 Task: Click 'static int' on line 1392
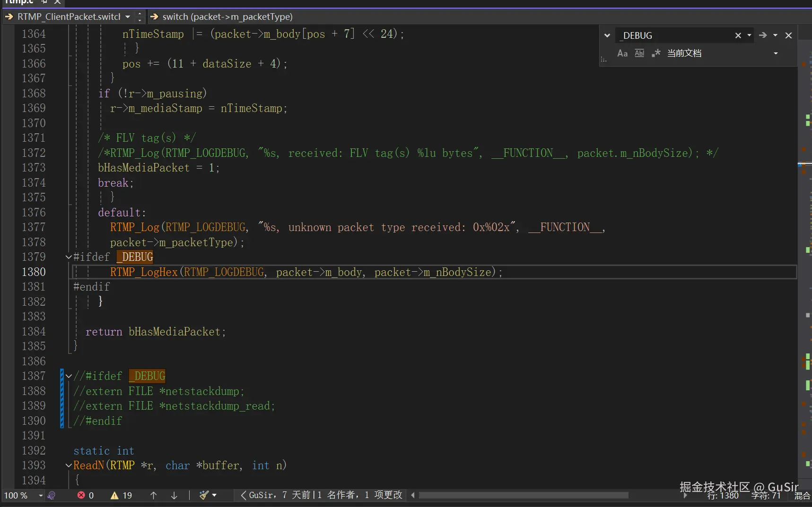pyautogui.click(x=104, y=451)
